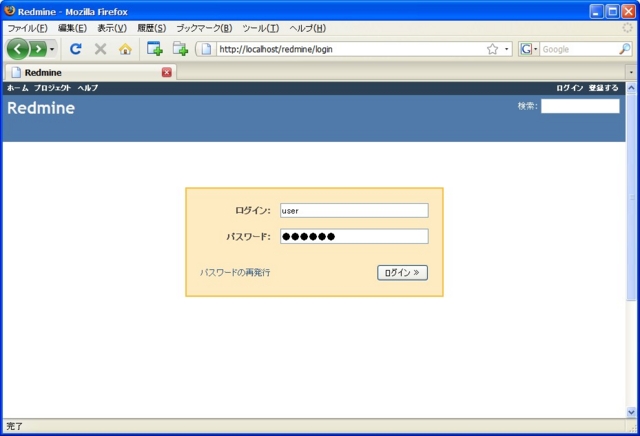Image resolution: width=640 pixels, height=436 pixels.
Task: Stop loading with the X toolbar icon
Action: click(100, 49)
